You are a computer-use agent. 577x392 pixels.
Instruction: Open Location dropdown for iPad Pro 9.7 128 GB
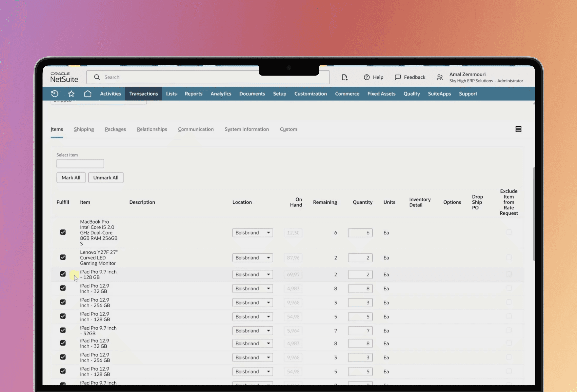pyautogui.click(x=253, y=274)
